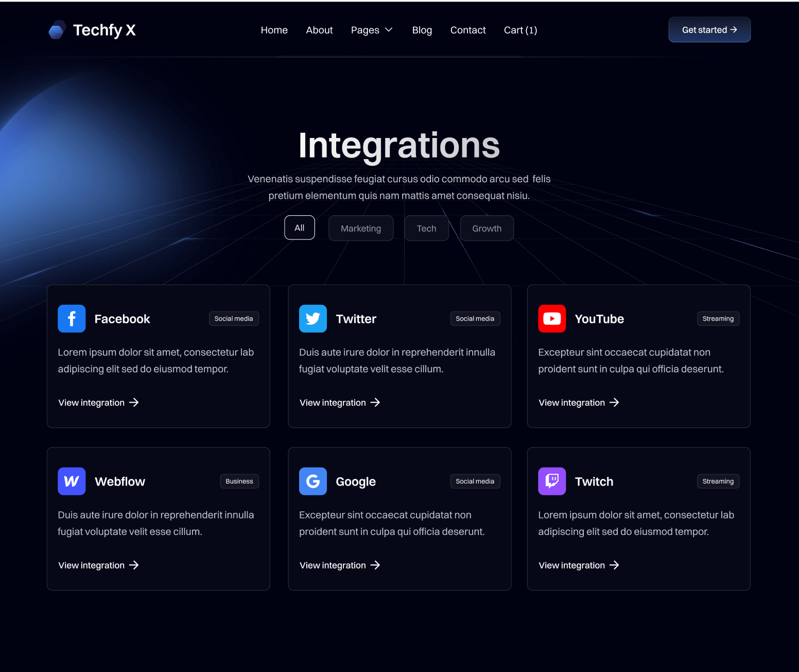Screen dimensions: 799x672
Task: Click the Twitter card title
Action: click(356, 319)
